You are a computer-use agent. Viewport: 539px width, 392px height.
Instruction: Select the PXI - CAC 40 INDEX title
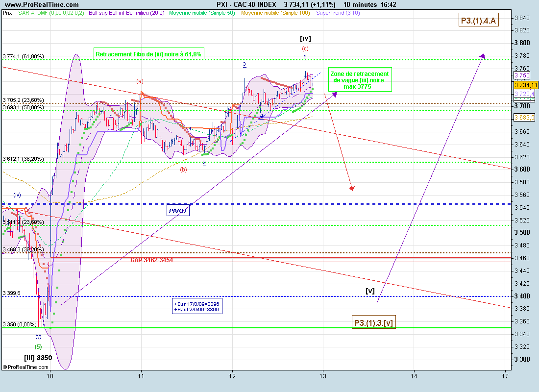[x=246, y=4]
